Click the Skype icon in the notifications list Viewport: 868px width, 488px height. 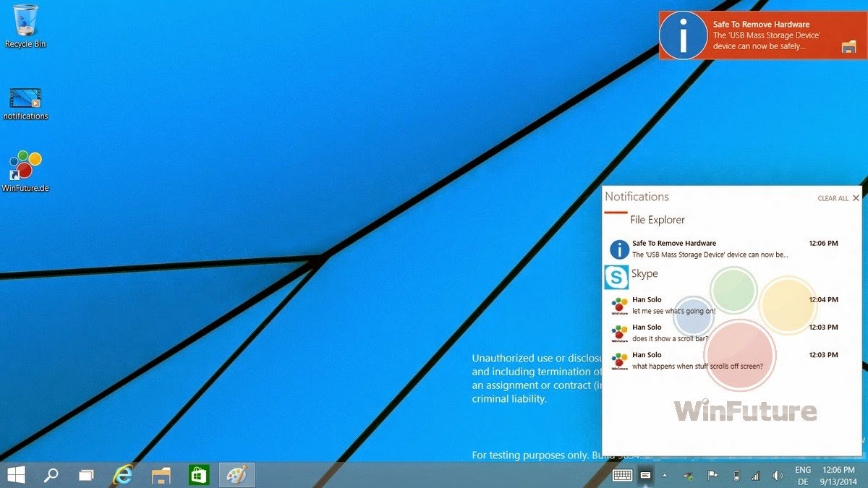[x=616, y=276]
